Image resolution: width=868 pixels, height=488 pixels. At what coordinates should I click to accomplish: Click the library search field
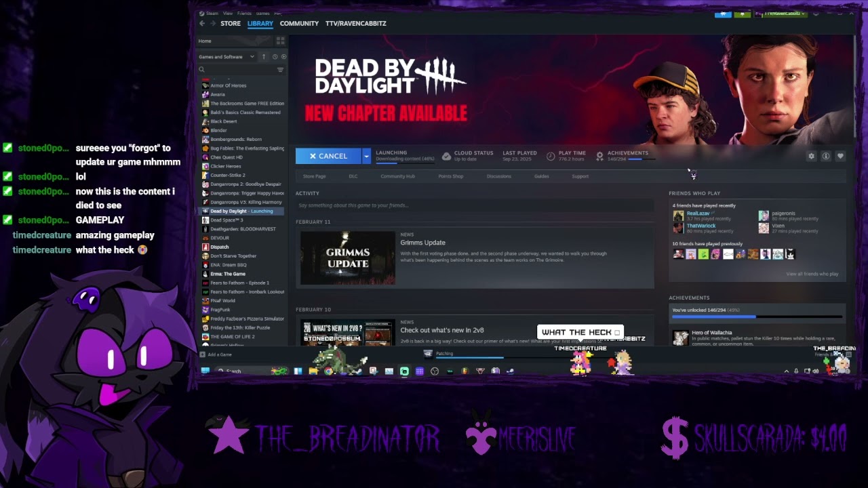236,70
